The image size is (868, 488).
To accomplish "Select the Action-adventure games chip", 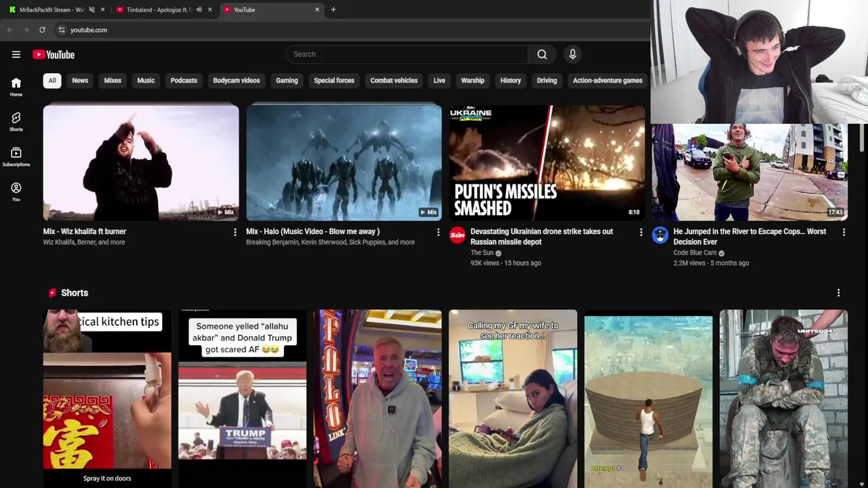I will click(608, 81).
